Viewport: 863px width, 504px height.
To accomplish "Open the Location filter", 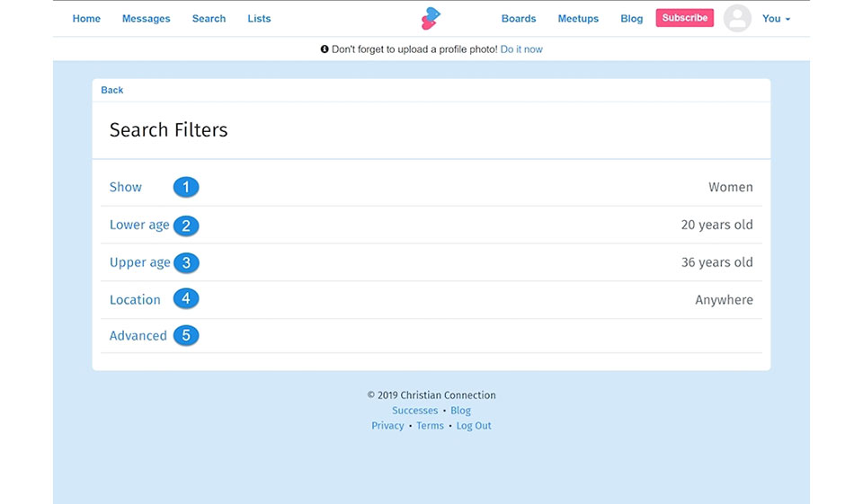I will [x=135, y=300].
